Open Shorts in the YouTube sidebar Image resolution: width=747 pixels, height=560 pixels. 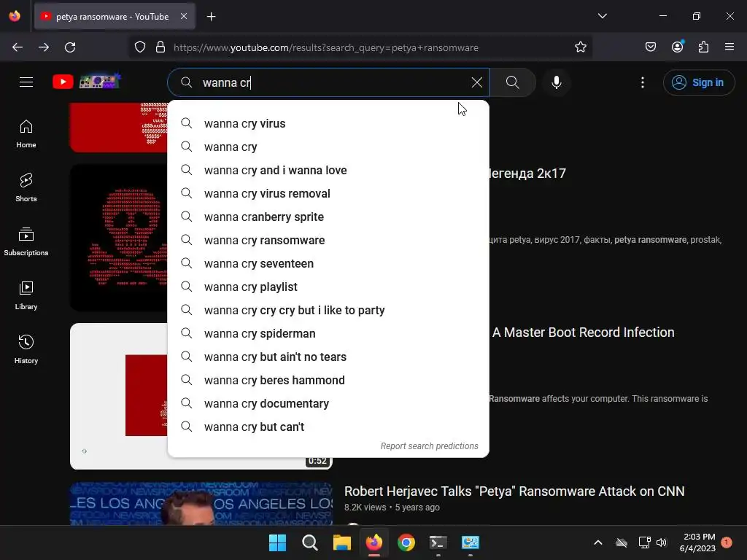point(26,187)
